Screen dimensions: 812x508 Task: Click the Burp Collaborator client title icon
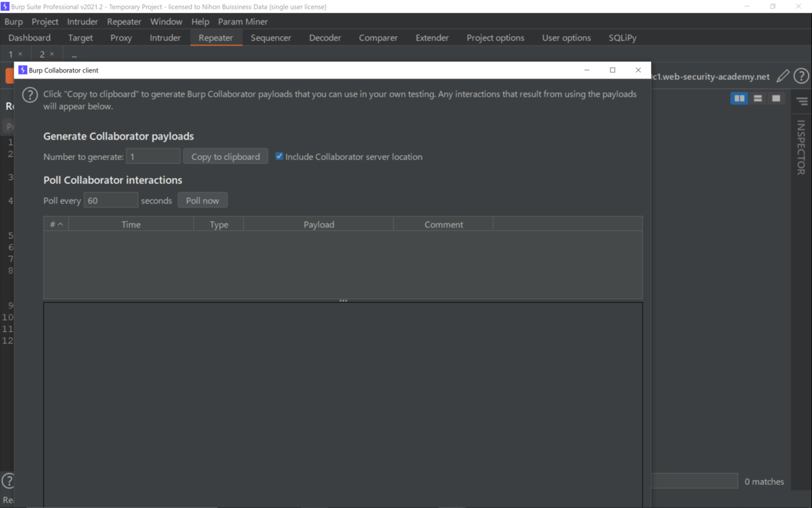coord(22,70)
